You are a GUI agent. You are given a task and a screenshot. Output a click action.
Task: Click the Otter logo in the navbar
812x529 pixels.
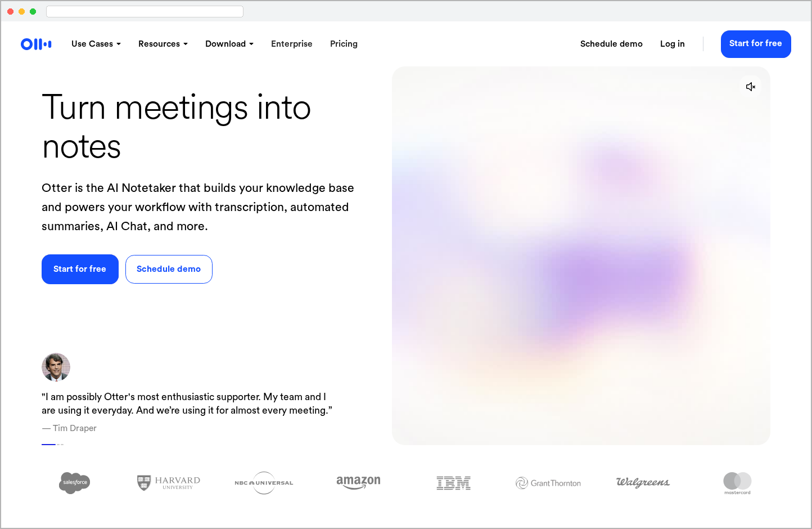coord(36,44)
